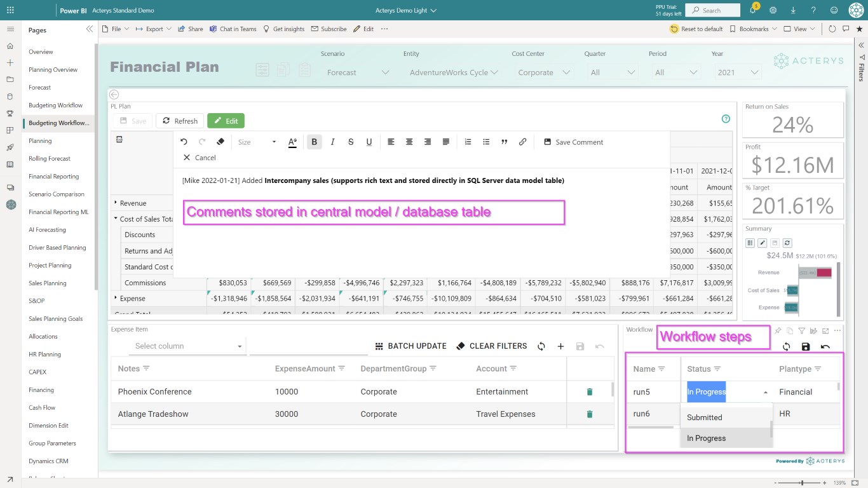Click the CLEAR FILTERS button

[x=492, y=346]
